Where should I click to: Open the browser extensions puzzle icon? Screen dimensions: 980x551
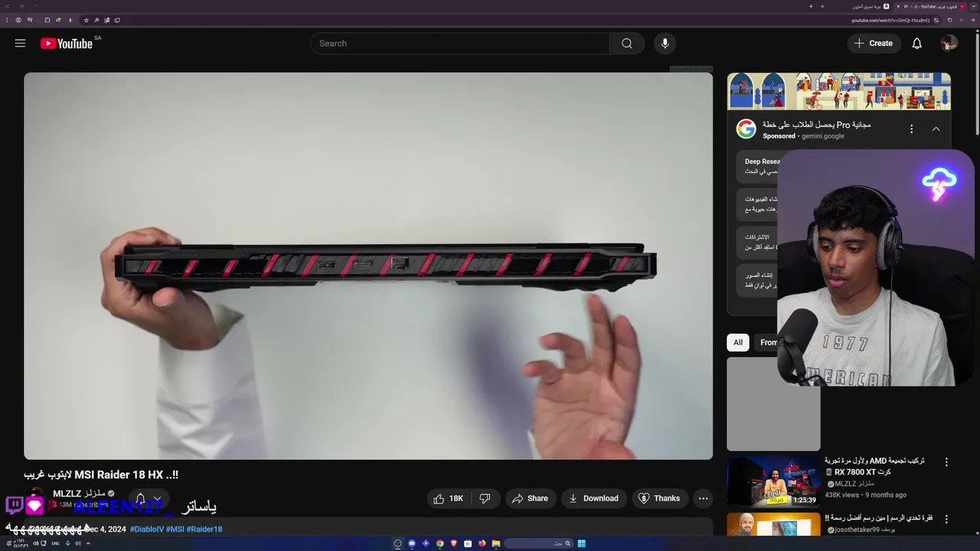[47, 20]
